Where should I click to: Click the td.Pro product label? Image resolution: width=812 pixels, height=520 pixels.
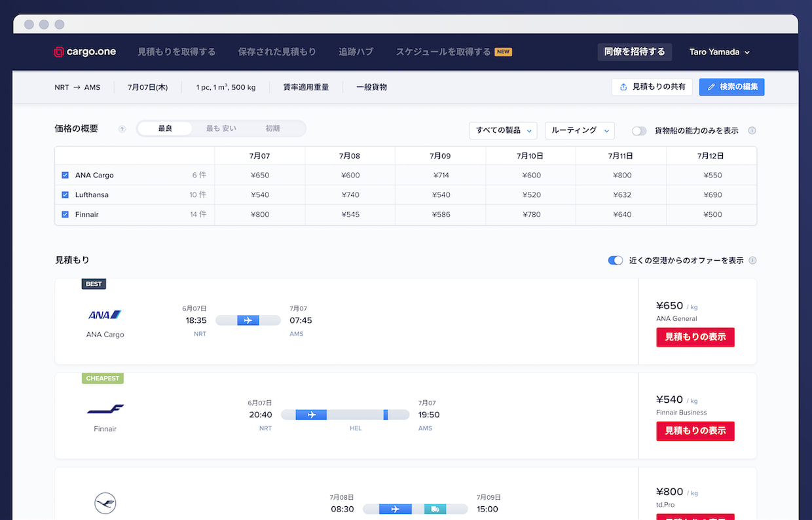(665, 505)
